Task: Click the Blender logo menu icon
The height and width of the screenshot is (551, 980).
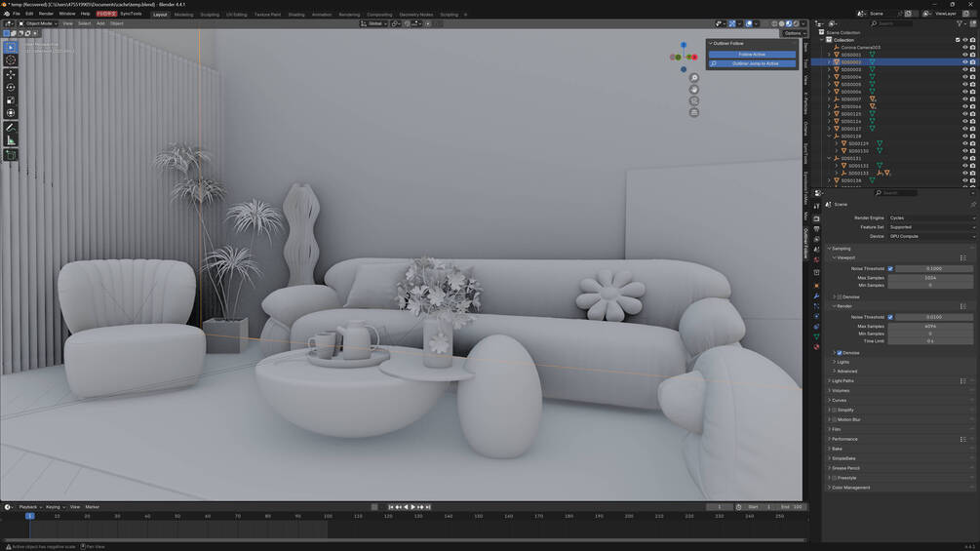Action: (x=6, y=13)
